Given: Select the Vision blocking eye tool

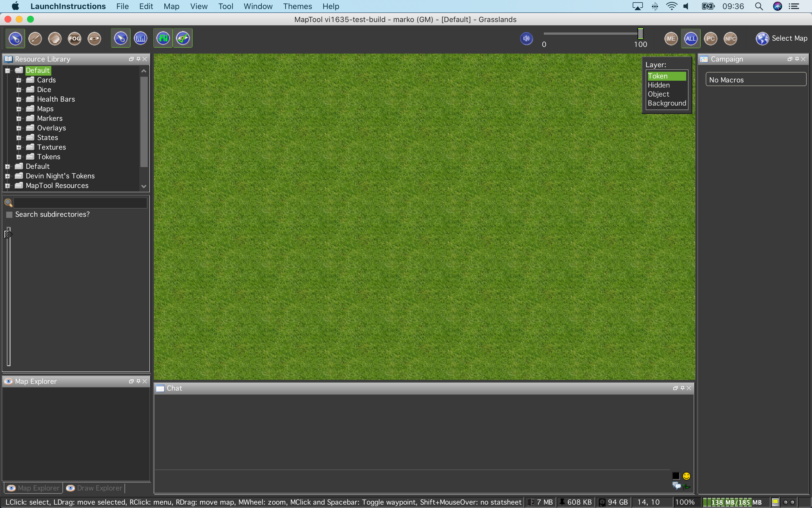Looking at the screenshot, I should [94, 38].
